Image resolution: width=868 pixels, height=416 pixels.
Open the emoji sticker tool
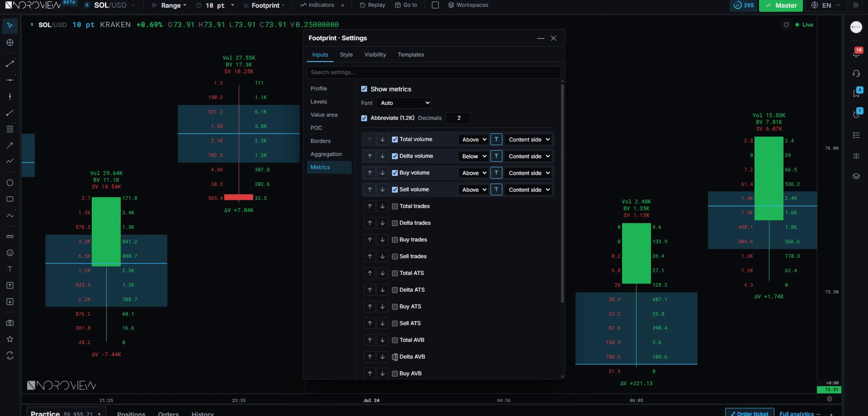(10, 253)
